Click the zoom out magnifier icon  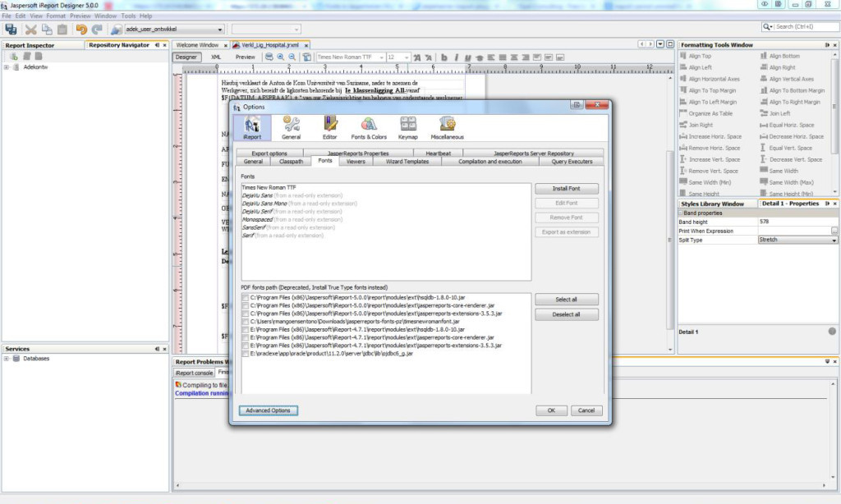292,57
